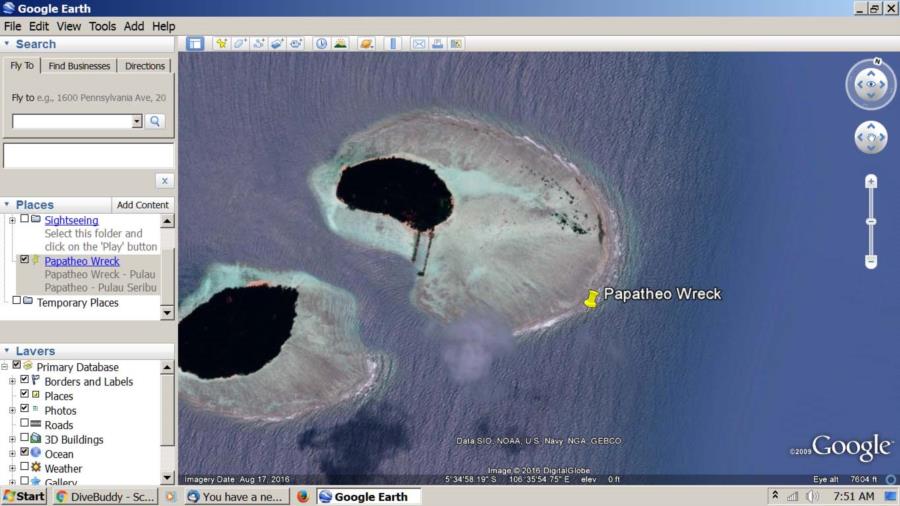Screen dimensions: 900x506
Task: Select the Add Path tool
Action: click(258, 44)
